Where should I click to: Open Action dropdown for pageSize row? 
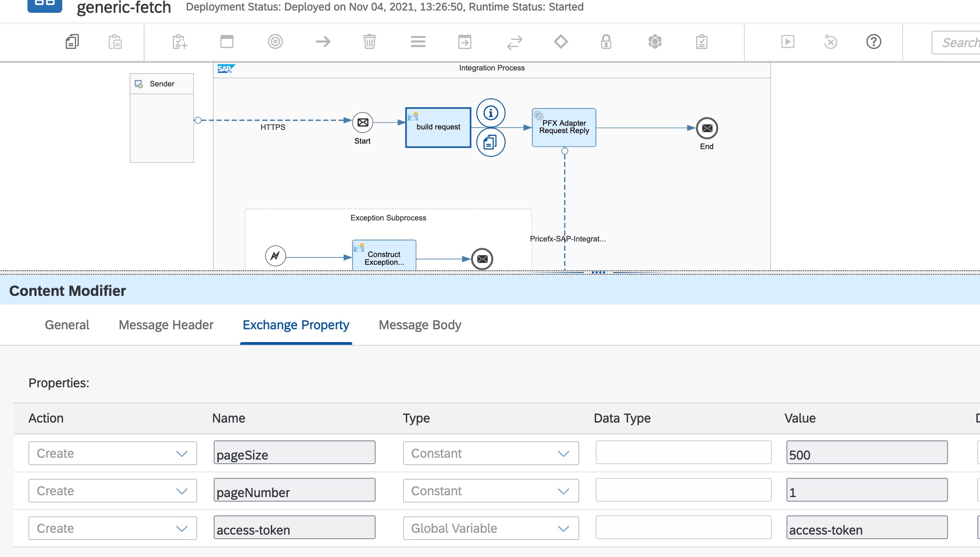click(x=113, y=453)
